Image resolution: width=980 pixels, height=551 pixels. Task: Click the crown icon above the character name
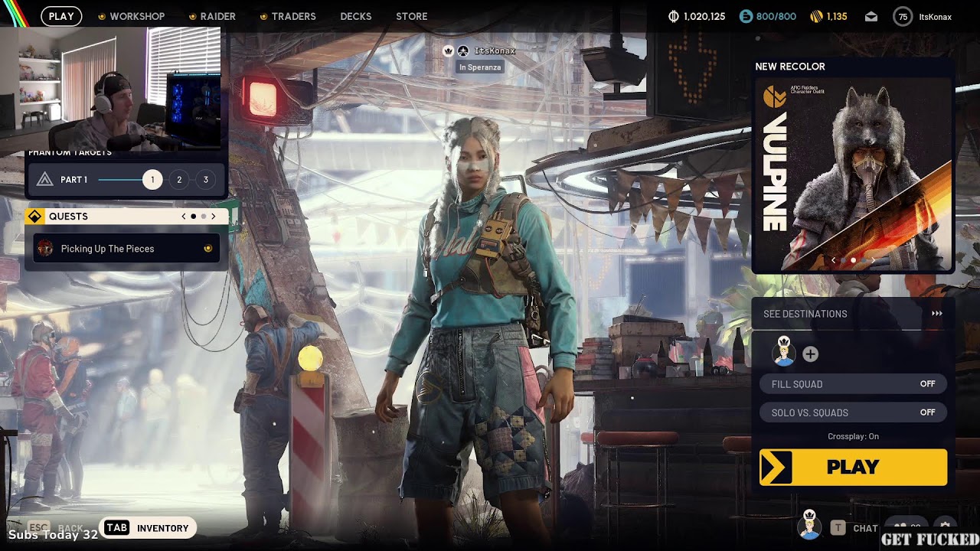[x=449, y=51]
